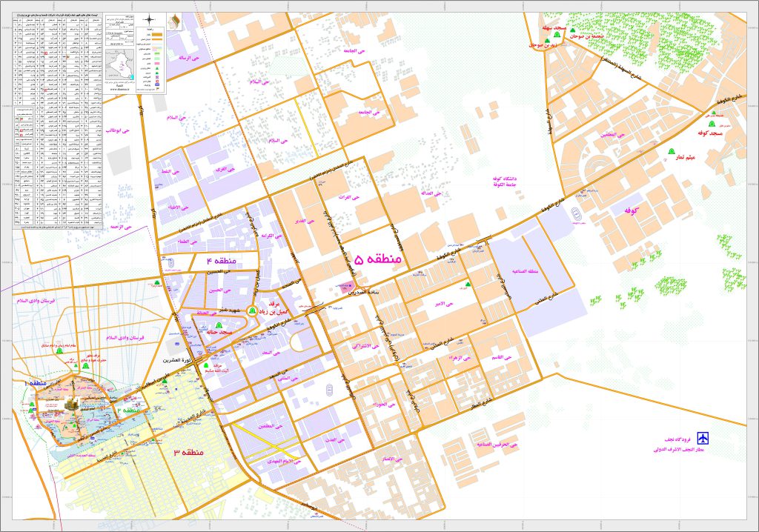Click the pink "کوفه" city label

point(630,210)
